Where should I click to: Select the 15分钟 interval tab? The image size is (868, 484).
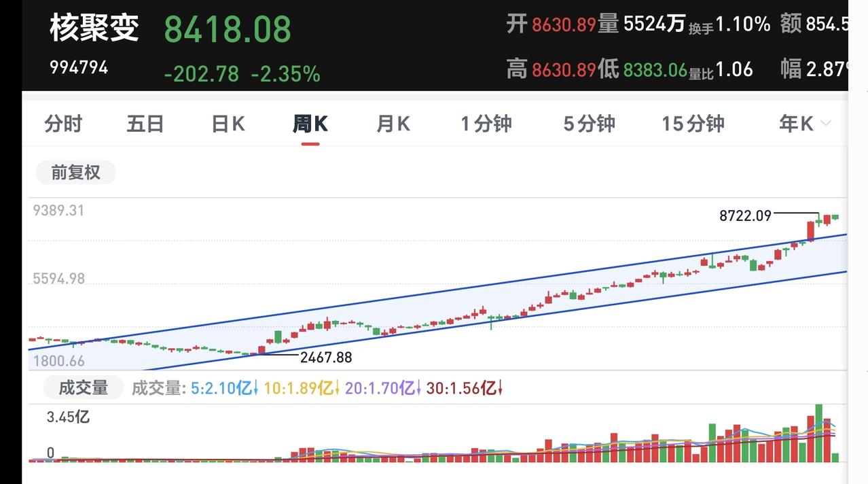pos(693,124)
